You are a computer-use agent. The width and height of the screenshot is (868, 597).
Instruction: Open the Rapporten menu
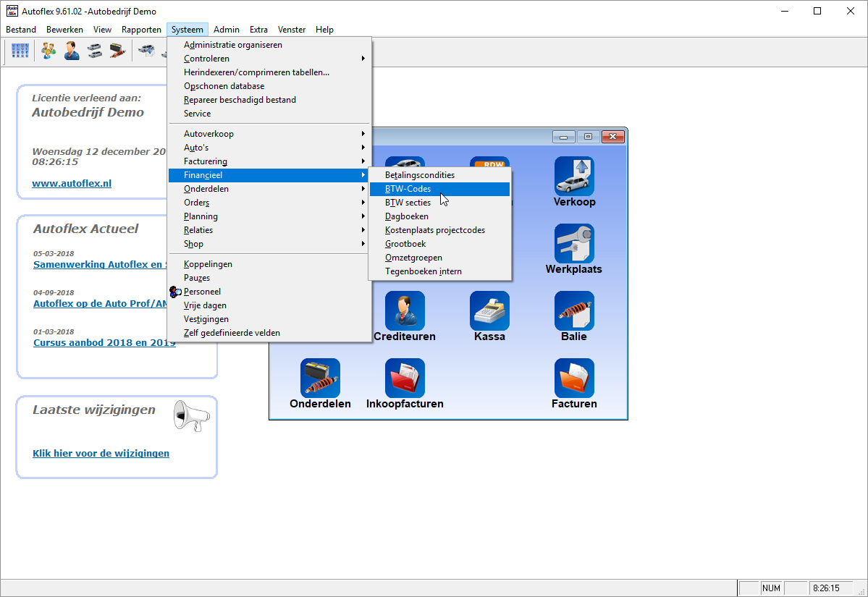point(142,30)
